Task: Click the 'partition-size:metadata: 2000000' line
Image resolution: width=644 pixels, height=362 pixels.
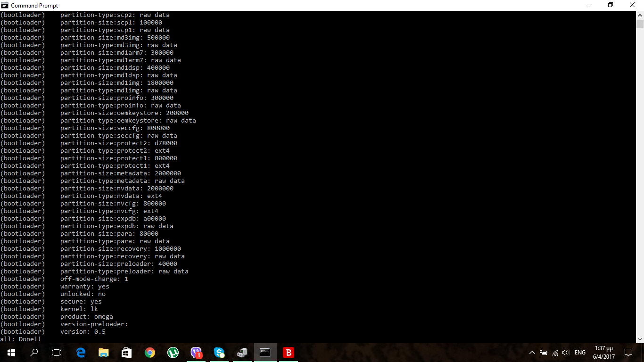Action: (x=121, y=173)
